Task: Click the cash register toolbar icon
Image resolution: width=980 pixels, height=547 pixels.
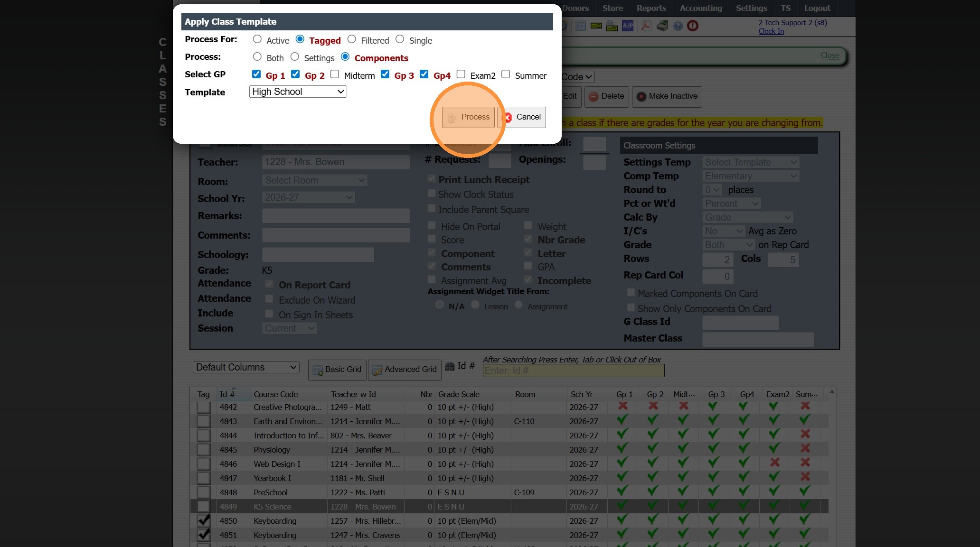Action: click(662, 26)
